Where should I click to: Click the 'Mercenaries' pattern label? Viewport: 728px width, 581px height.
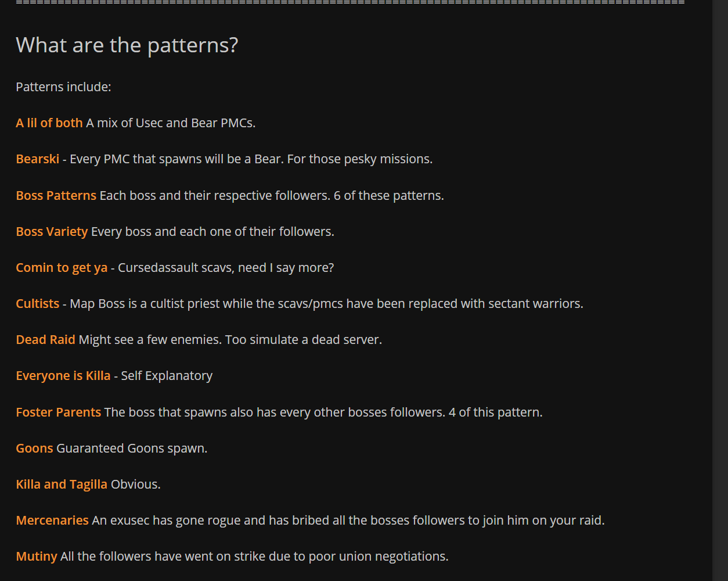click(x=52, y=521)
